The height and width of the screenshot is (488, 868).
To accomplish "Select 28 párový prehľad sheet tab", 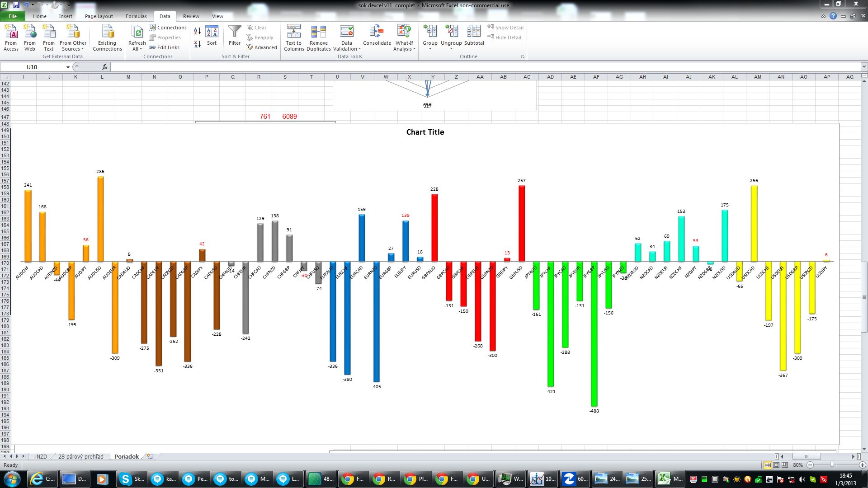I will coord(80,456).
